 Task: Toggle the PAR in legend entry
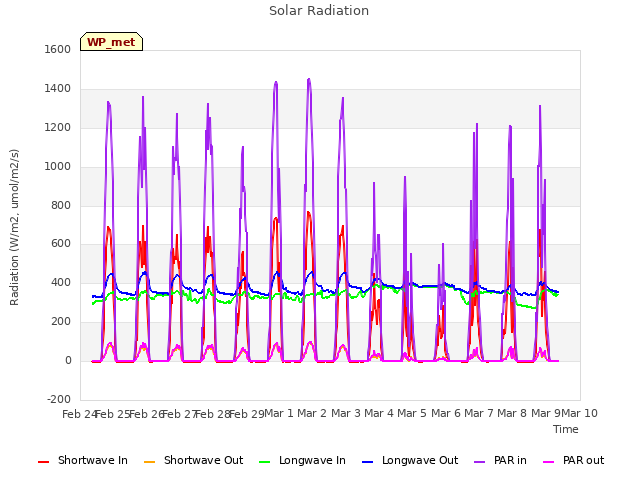500,460
